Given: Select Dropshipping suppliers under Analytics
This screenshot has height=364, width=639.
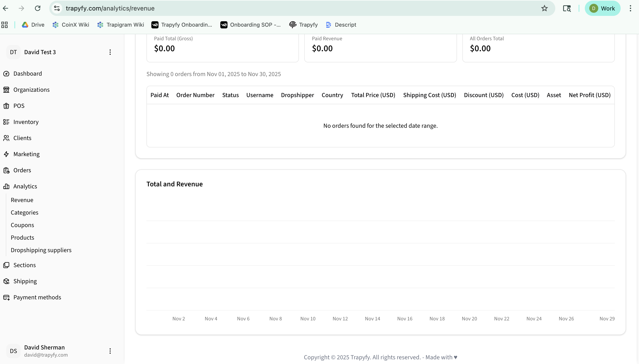Looking at the screenshot, I should pos(41,250).
